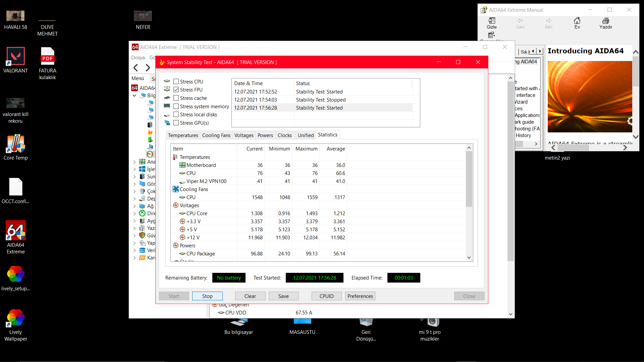Collapse the Bilgisayar tree node
This screenshot has height=362, width=644.
point(135,96)
